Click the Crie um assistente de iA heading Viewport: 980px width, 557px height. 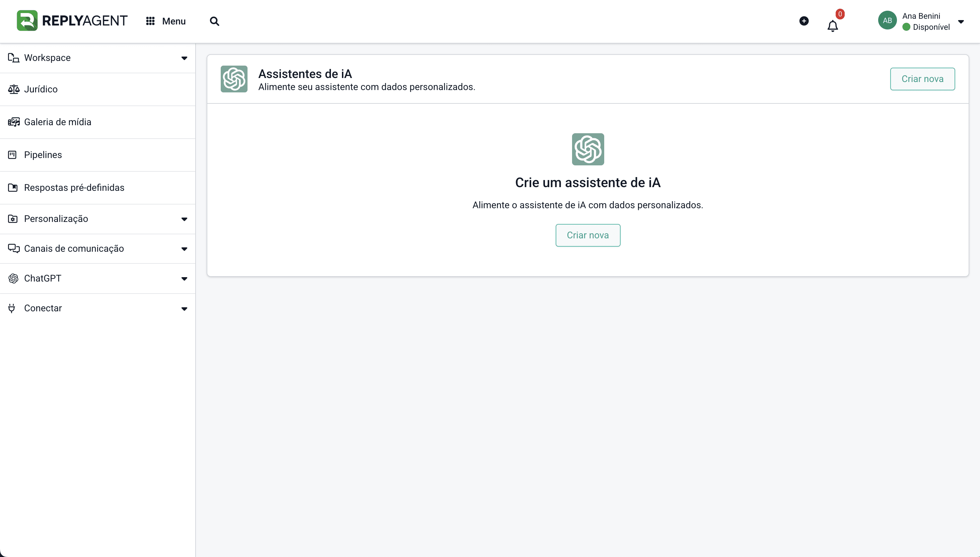click(588, 182)
